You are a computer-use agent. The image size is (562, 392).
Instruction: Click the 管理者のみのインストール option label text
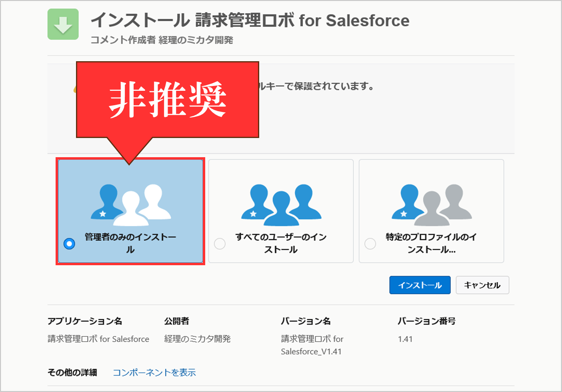point(130,243)
